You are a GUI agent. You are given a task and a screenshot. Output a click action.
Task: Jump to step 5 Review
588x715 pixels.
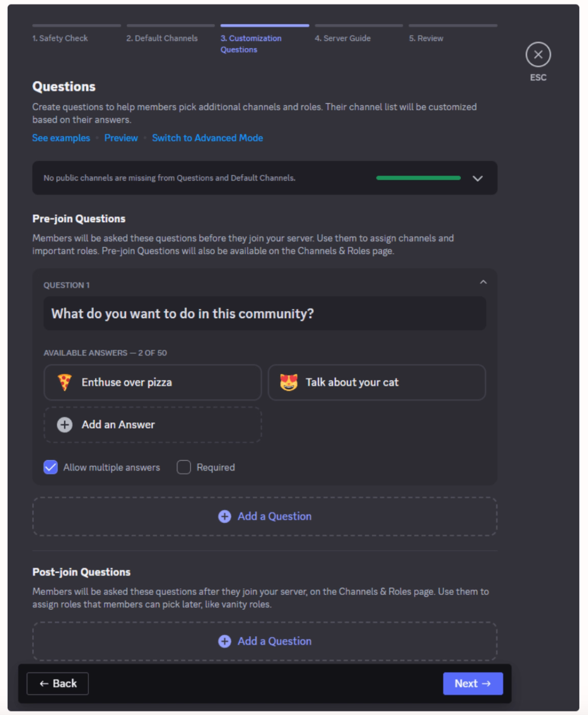click(x=453, y=34)
